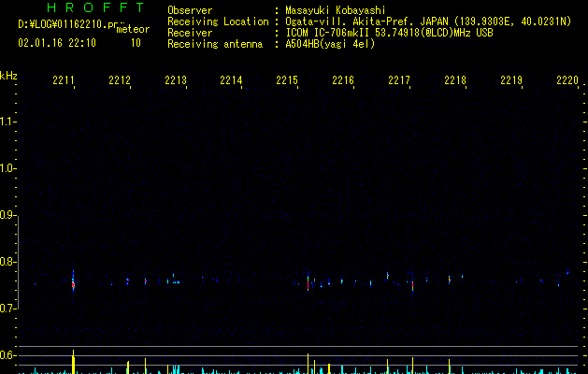Click the 0.6 frequency axis label
The width and height of the screenshot is (588, 374).
(x=7, y=355)
